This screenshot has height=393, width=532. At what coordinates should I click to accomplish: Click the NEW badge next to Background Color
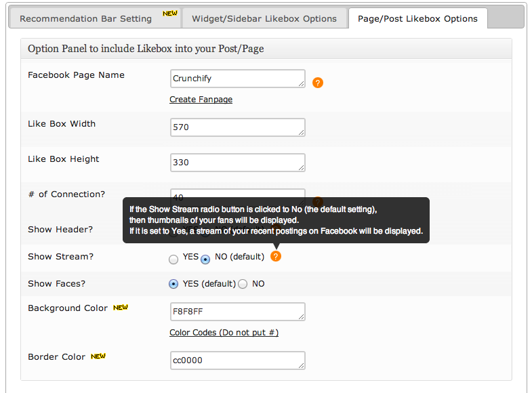121,308
